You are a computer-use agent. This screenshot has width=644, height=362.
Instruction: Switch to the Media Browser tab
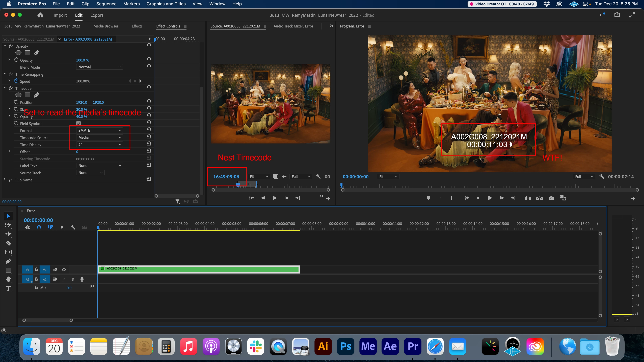click(x=106, y=26)
